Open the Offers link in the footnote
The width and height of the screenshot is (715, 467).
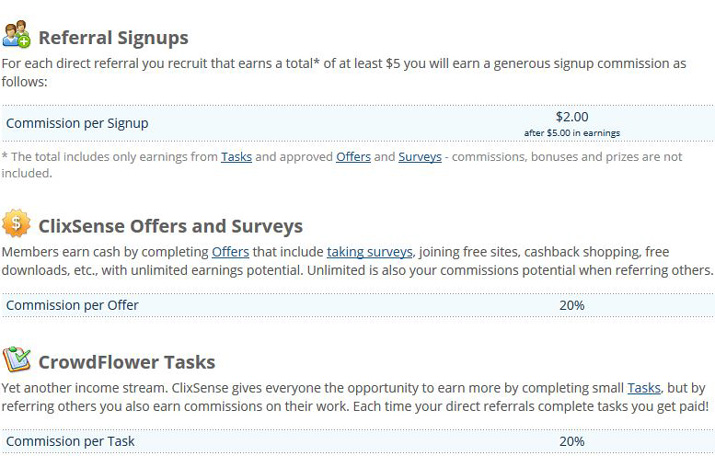[353, 157]
